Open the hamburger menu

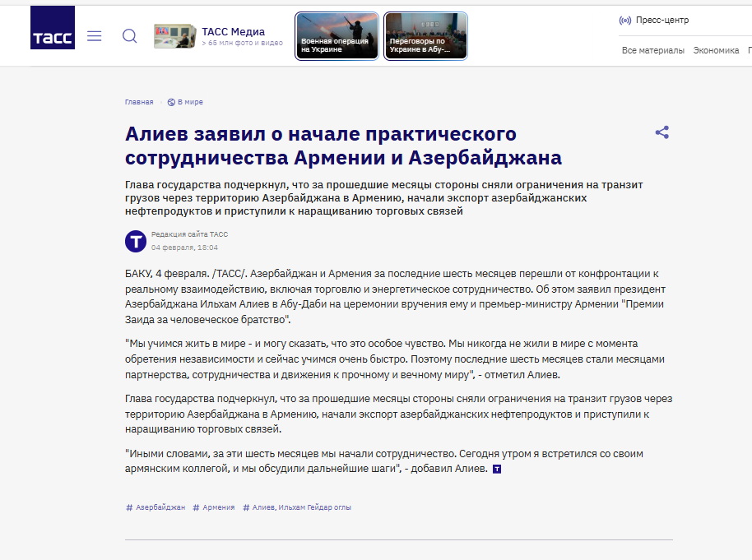[x=95, y=36]
